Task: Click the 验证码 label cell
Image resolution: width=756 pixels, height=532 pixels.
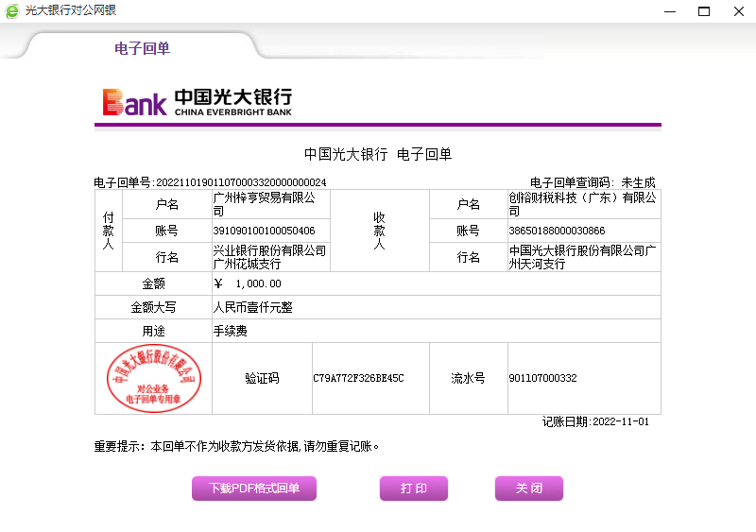Action: (x=262, y=378)
